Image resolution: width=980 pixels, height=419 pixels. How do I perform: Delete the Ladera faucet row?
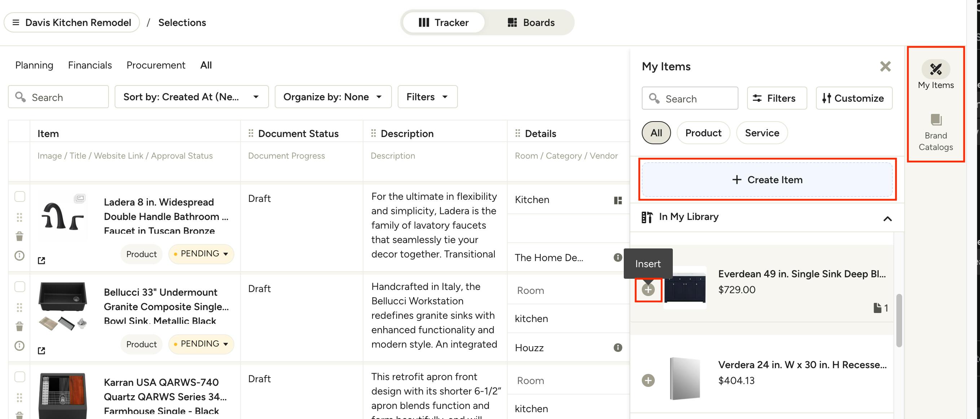point(19,236)
